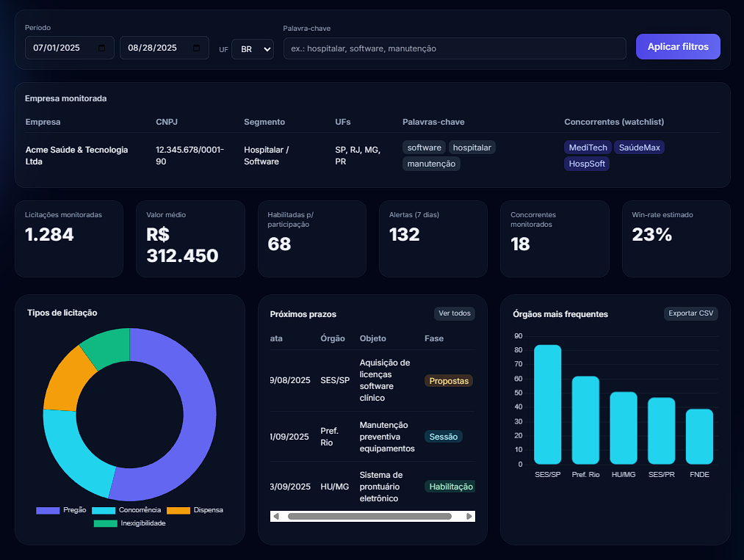Select the MediTech competitor tag
This screenshot has height=560, width=744.
(588, 148)
